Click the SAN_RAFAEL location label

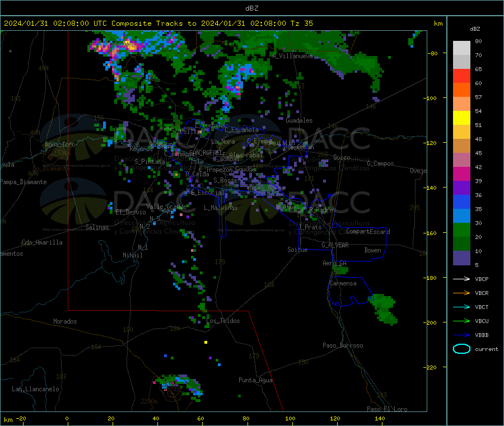[205, 152]
